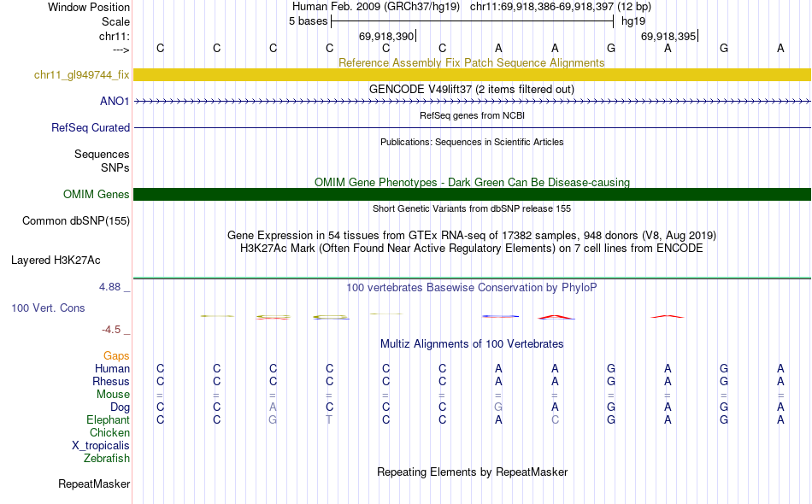Click the ANO1 gene label
The image size is (812, 504).
tap(115, 101)
